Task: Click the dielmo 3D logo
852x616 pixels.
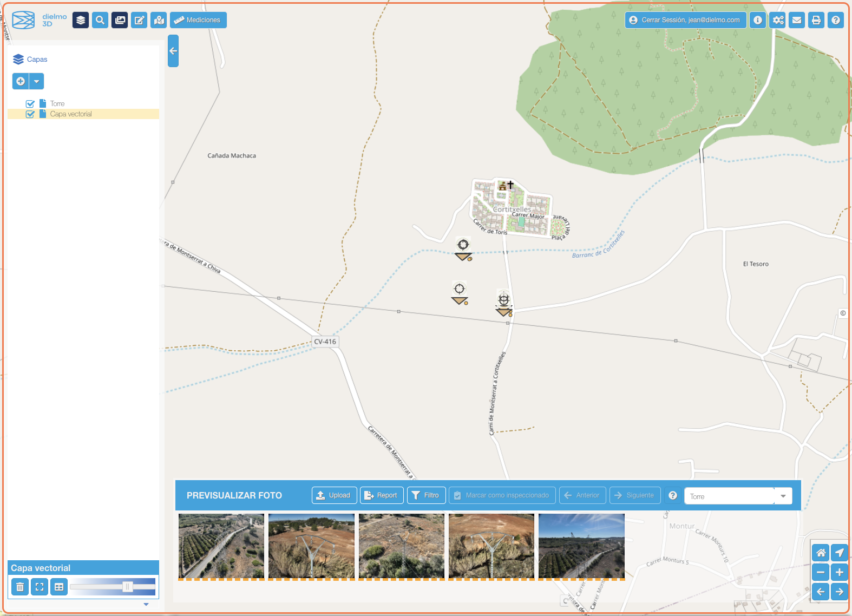Action: click(40, 20)
